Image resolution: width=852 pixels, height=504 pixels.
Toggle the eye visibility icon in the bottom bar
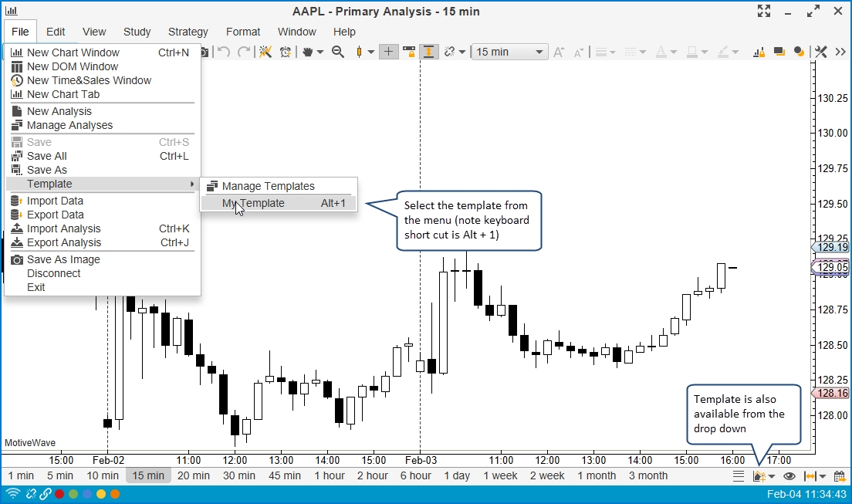(x=789, y=476)
